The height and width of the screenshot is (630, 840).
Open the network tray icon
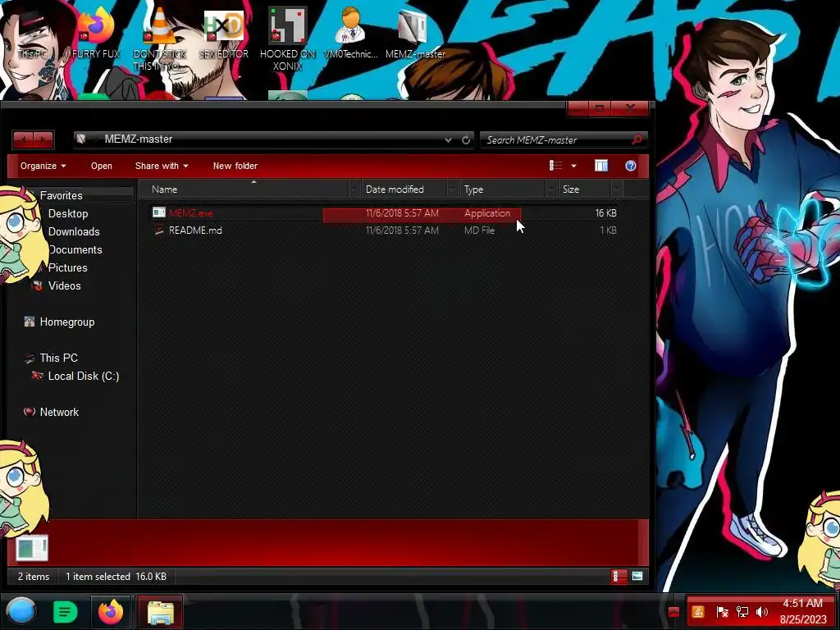(x=742, y=611)
